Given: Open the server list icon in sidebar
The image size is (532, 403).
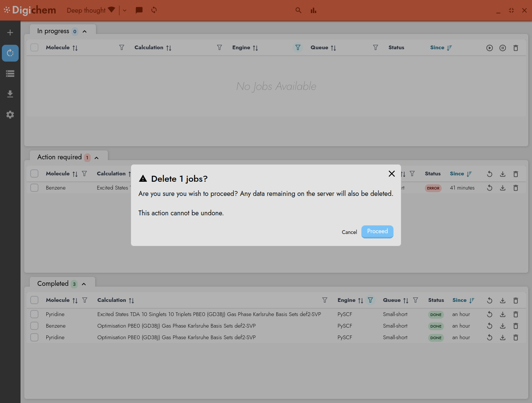Looking at the screenshot, I should pyautogui.click(x=10, y=74).
